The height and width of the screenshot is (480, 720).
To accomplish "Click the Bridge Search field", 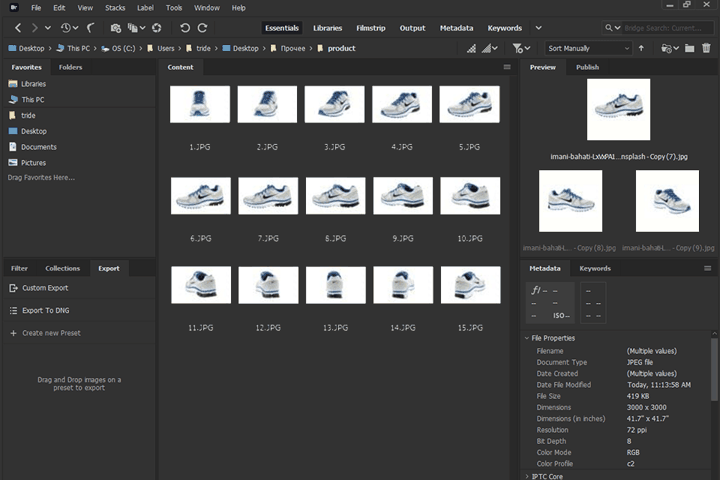I will (667, 28).
